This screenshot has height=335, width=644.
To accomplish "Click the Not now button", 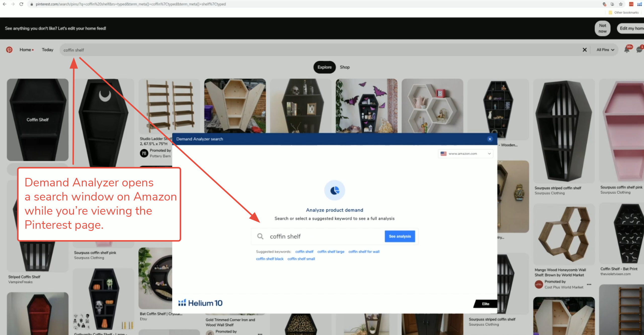I will click(602, 28).
